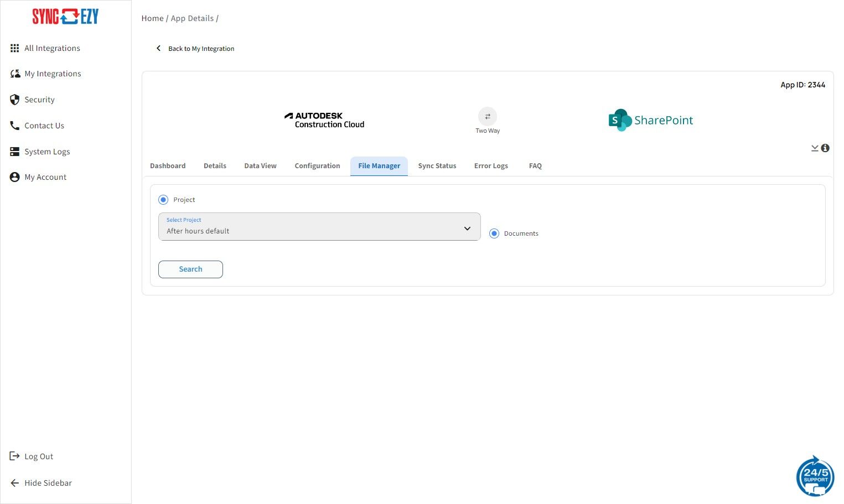Viewport: 844px width, 504px height.
Task: Click the back chevron icon
Action: coord(159,48)
